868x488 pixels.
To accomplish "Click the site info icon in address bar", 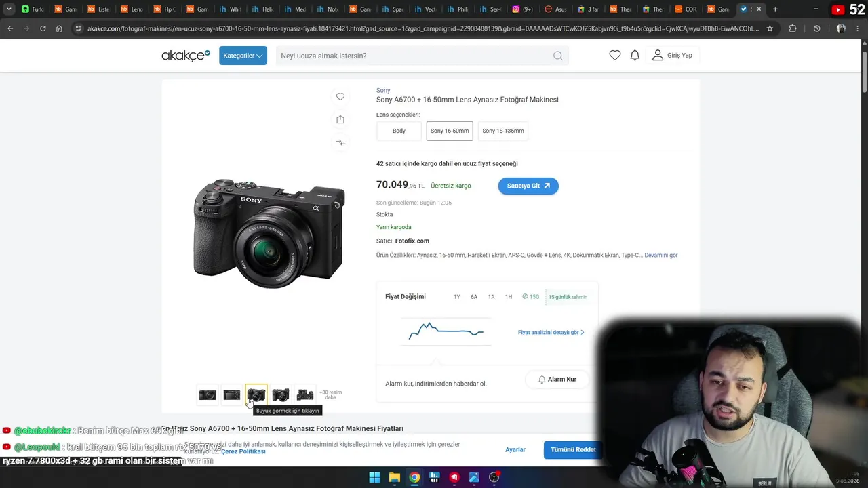I will pos(79,28).
